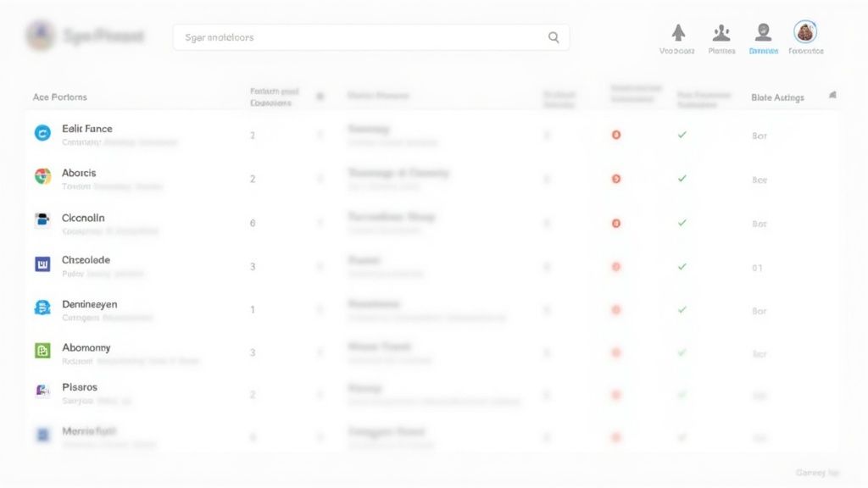This screenshot has width=868, height=488.
Task: Click the icon beside Pisaros row
Action: click(42, 391)
